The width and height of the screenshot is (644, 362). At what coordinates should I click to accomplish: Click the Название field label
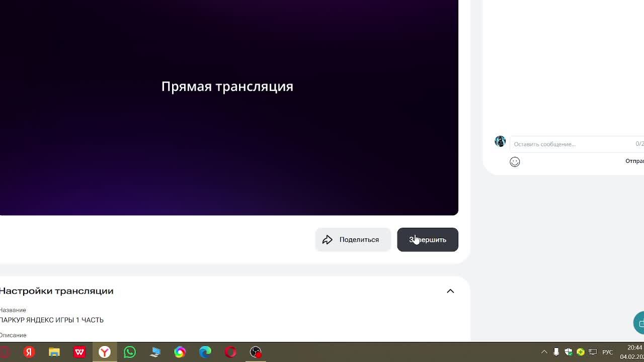[13, 310]
